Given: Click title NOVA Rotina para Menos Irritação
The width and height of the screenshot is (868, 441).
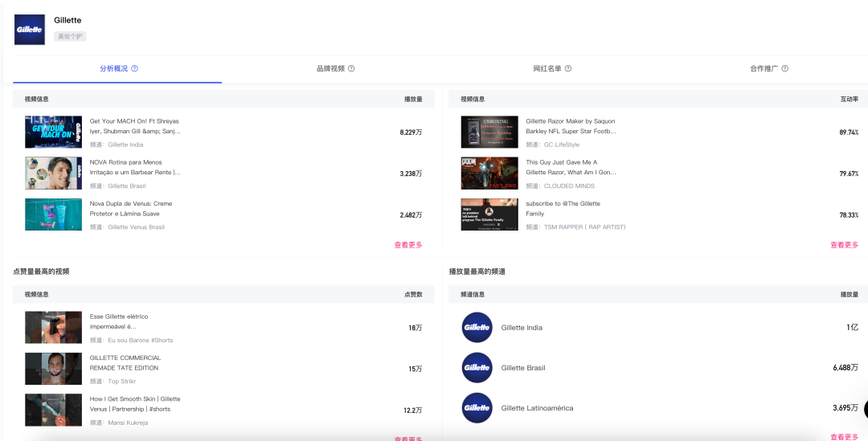Looking at the screenshot, I should click(x=135, y=167).
